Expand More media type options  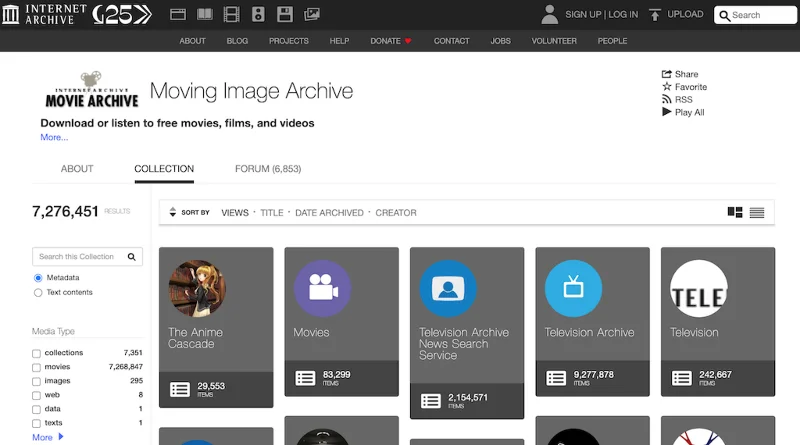(x=47, y=437)
